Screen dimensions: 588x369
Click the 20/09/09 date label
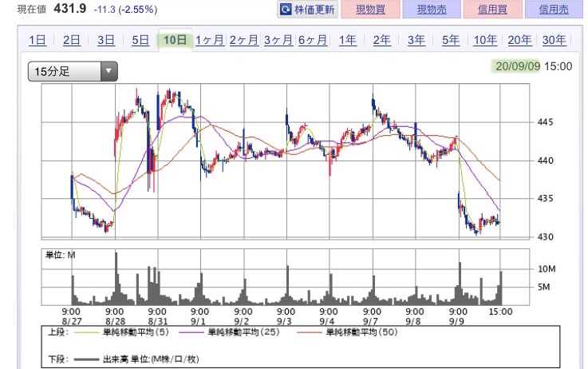tap(518, 66)
